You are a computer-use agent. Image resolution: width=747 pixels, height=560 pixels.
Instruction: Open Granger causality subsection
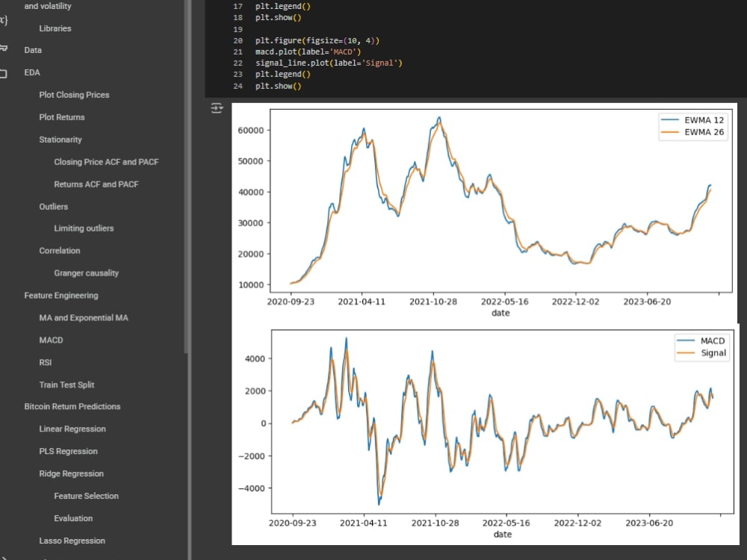tap(86, 273)
